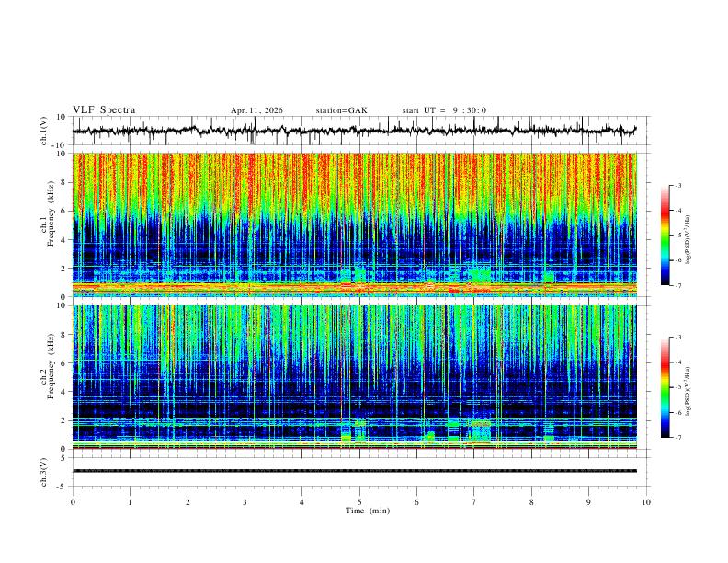Select the date text "Apr. 11, 2026"
The width and height of the screenshot is (728, 563).
click(x=256, y=110)
